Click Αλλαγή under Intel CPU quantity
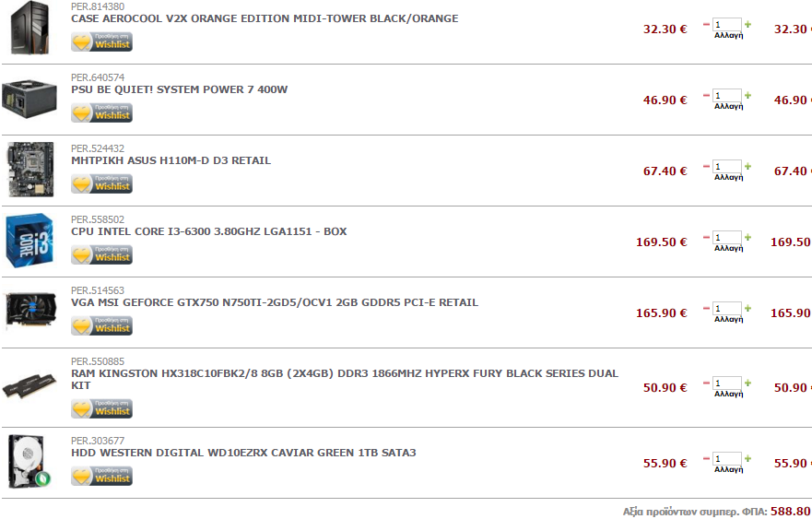 click(729, 249)
